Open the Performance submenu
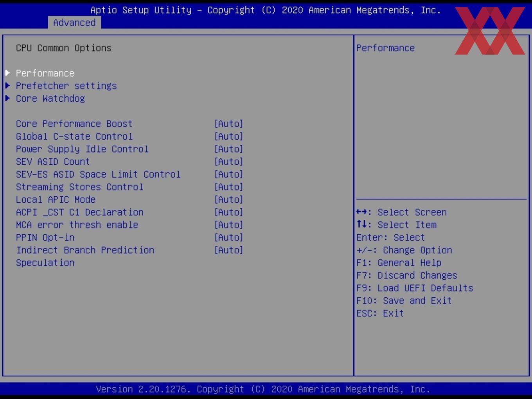 (45, 73)
